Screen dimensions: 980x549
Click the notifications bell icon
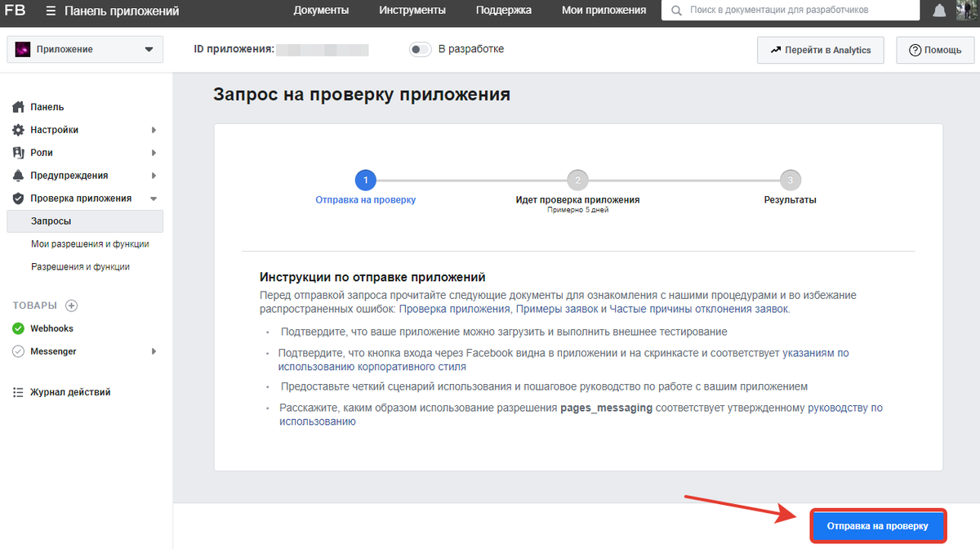point(940,11)
